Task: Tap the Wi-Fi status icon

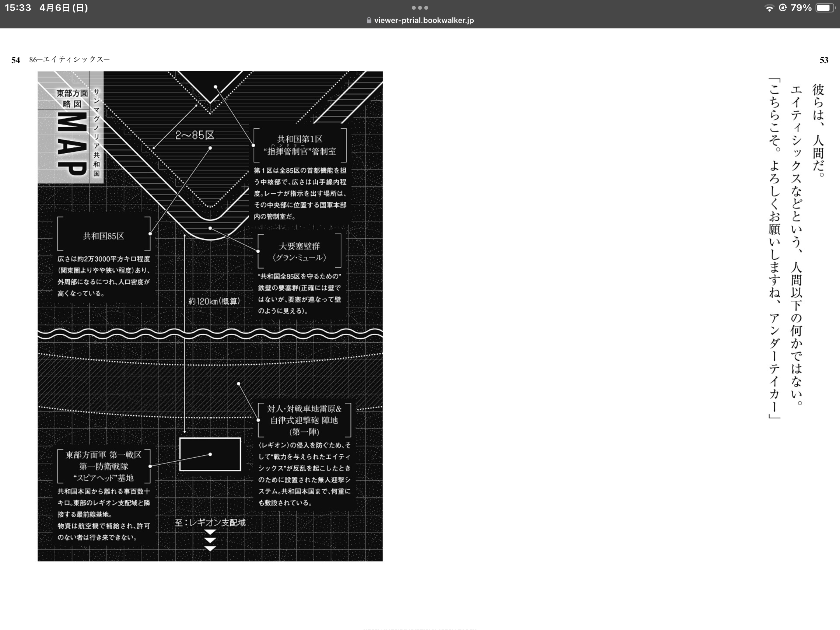Action: pyautogui.click(x=769, y=8)
